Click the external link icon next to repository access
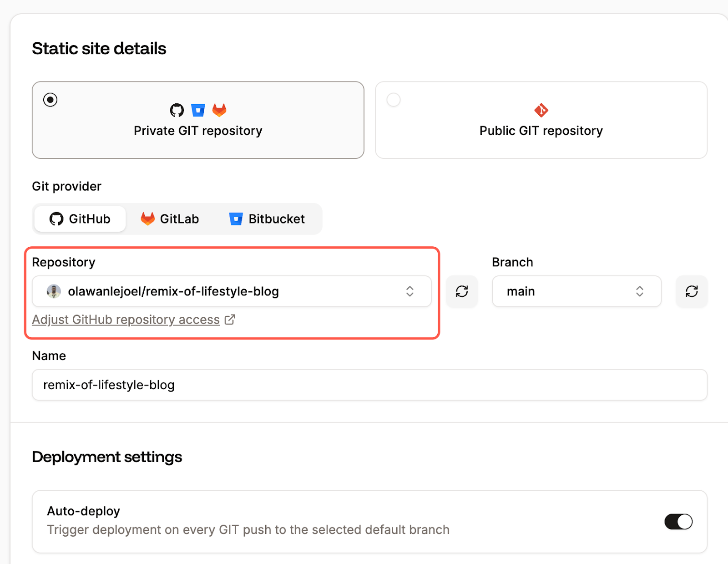This screenshot has height=564, width=728. point(230,320)
